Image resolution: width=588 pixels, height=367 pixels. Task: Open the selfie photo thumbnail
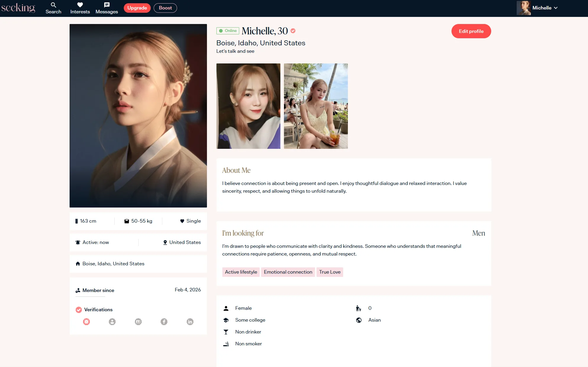click(248, 106)
